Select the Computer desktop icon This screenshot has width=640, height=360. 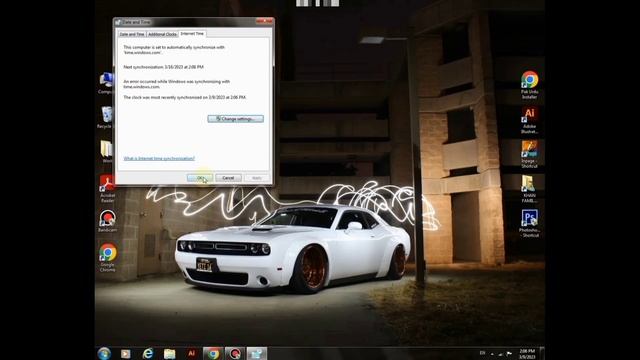[106, 83]
